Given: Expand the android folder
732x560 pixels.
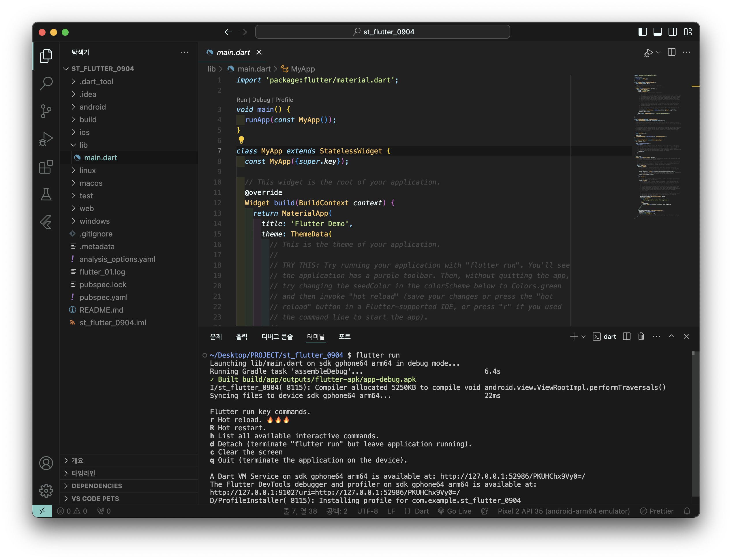Looking at the screenshot, I should [x=92, y=107].
